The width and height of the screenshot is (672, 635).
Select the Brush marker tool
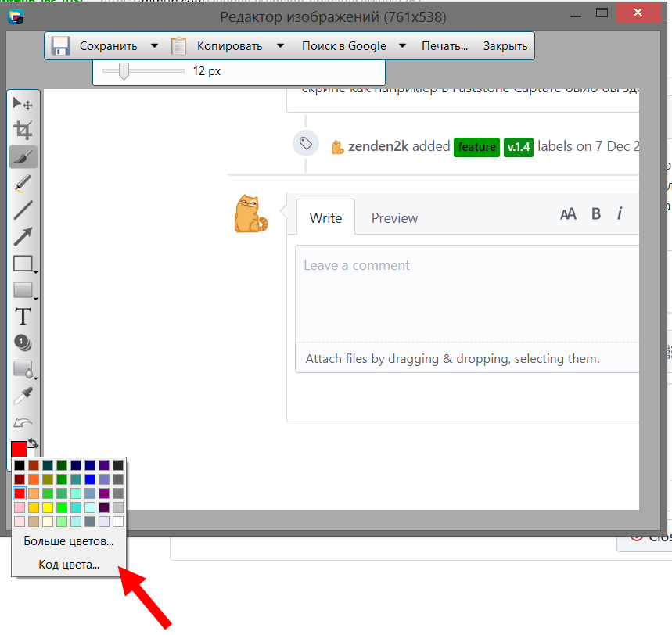tap(23, 157)
